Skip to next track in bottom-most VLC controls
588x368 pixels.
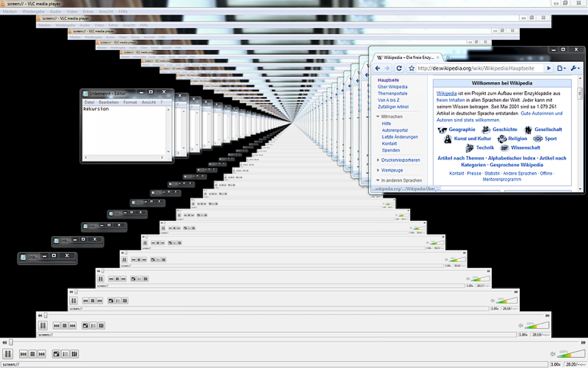[x=42, y=354]
